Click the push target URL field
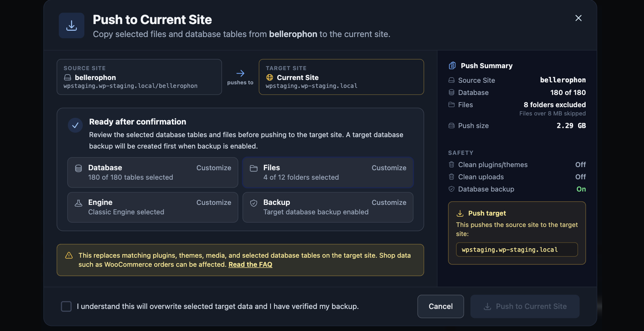The height and width of the screenshot is (331, 644). (517, 250)
